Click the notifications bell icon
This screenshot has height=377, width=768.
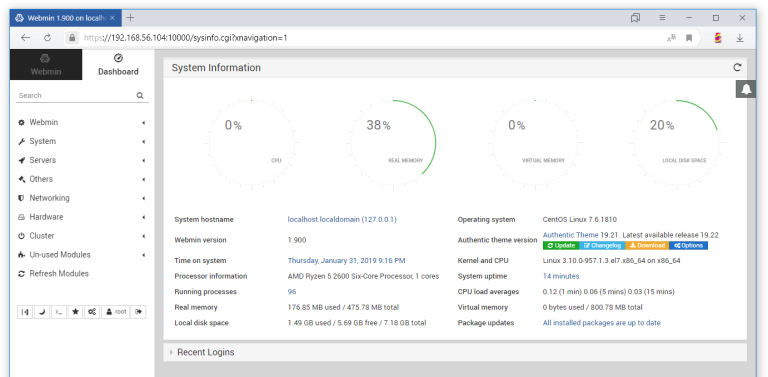(x=746, y=89)
